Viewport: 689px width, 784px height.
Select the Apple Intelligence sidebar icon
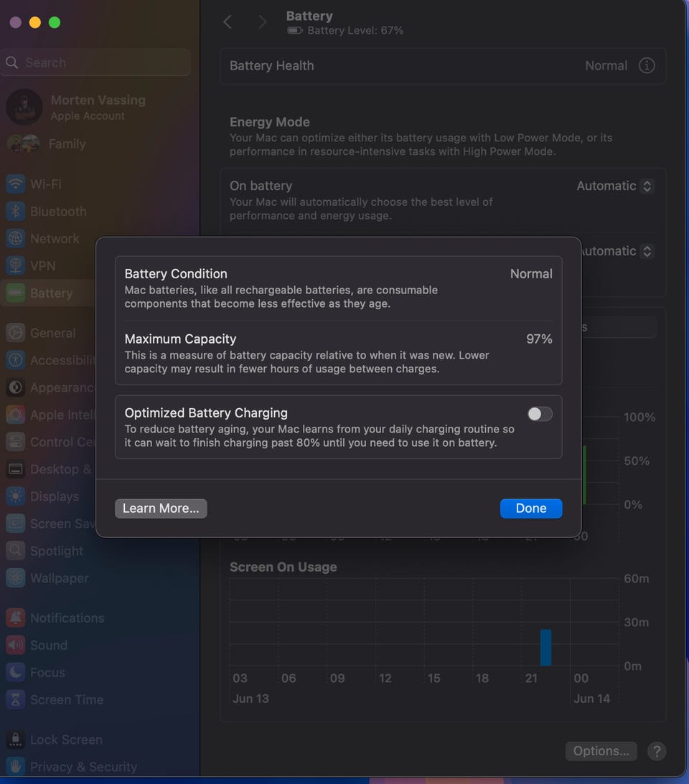click(16, 415)
